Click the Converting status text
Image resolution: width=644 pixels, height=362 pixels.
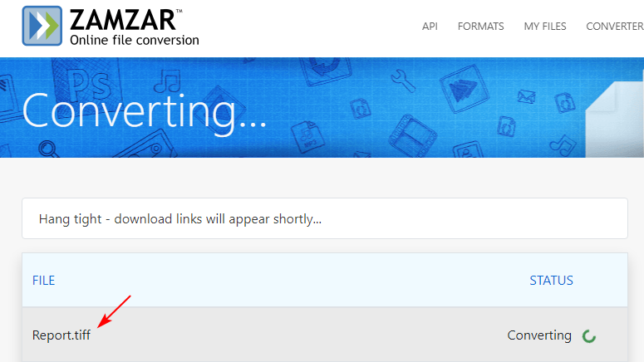(x=539, y=335)
